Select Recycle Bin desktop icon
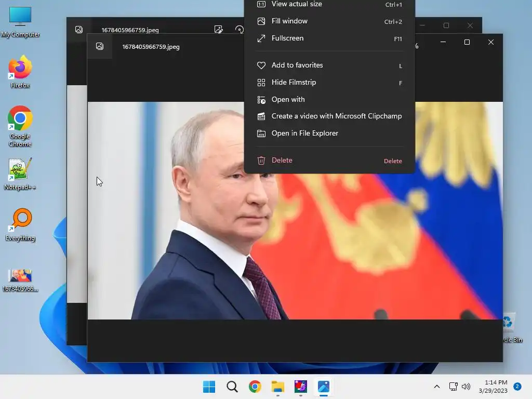The height and width of the screenshot is (399, 532). (512, 328)
